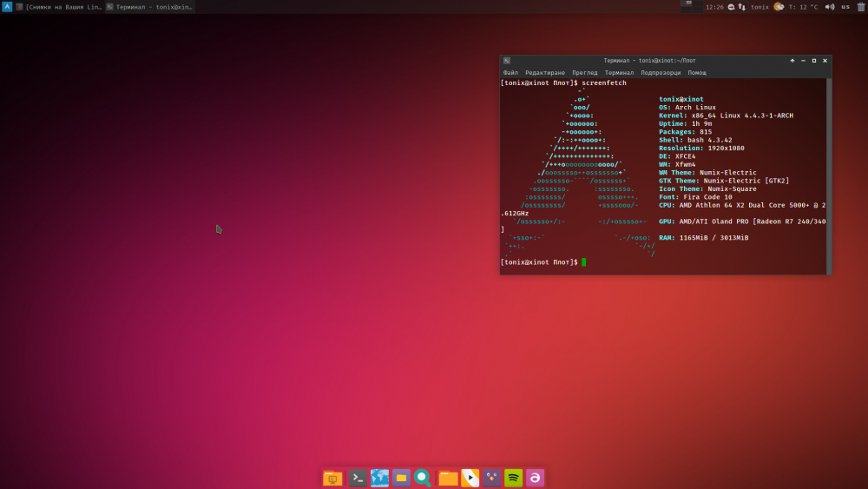Click the 'Font: Fira Code 10' line
The height and width of the screenshot is (489, 868).
695,197
